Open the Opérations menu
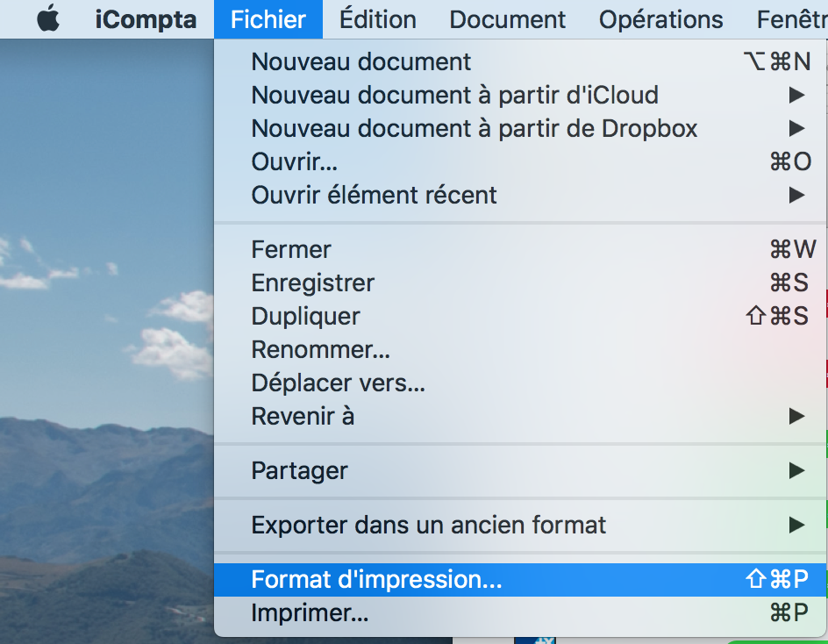 [x=660, y=19]
